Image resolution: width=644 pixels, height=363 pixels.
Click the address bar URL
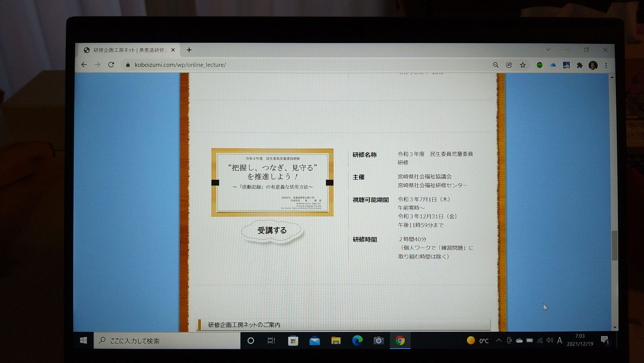180,65
